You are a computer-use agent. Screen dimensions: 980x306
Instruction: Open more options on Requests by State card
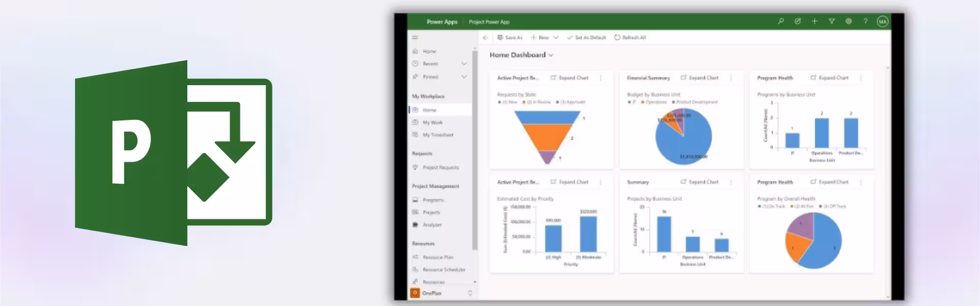[601, 78]
